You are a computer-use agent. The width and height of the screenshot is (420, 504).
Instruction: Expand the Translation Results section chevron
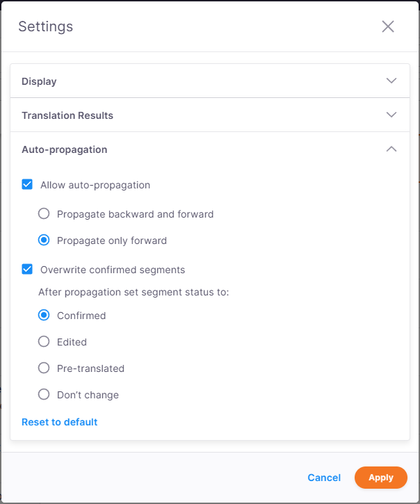[x=391, y=115]
